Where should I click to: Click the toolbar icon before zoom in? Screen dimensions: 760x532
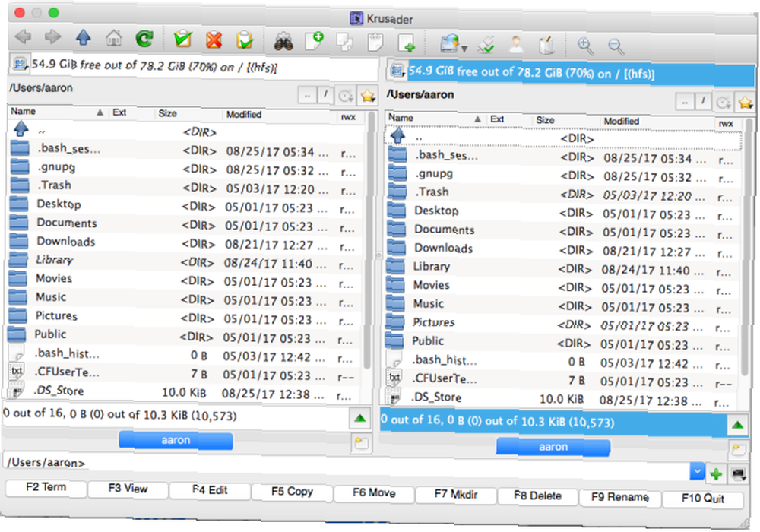(546, 46)
